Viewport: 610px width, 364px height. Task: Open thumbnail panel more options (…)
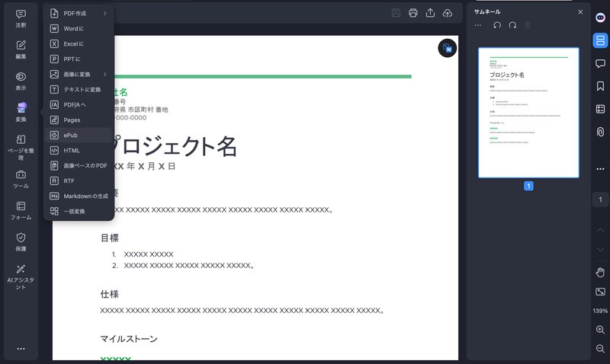point(478,25)
